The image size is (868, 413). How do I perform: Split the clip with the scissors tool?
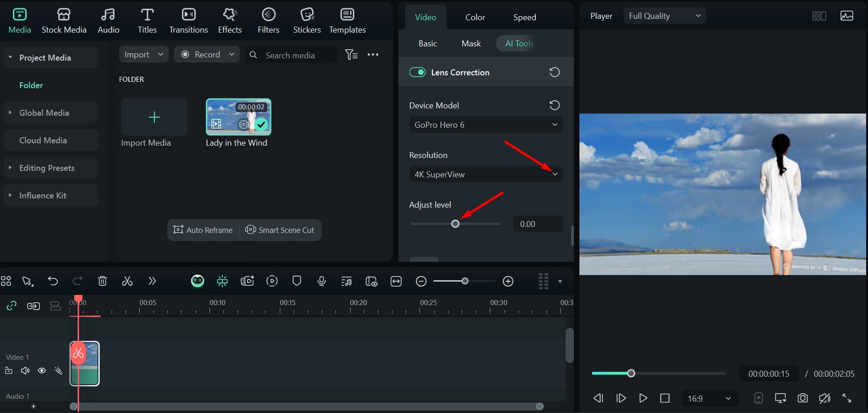(x=127, y=281)
